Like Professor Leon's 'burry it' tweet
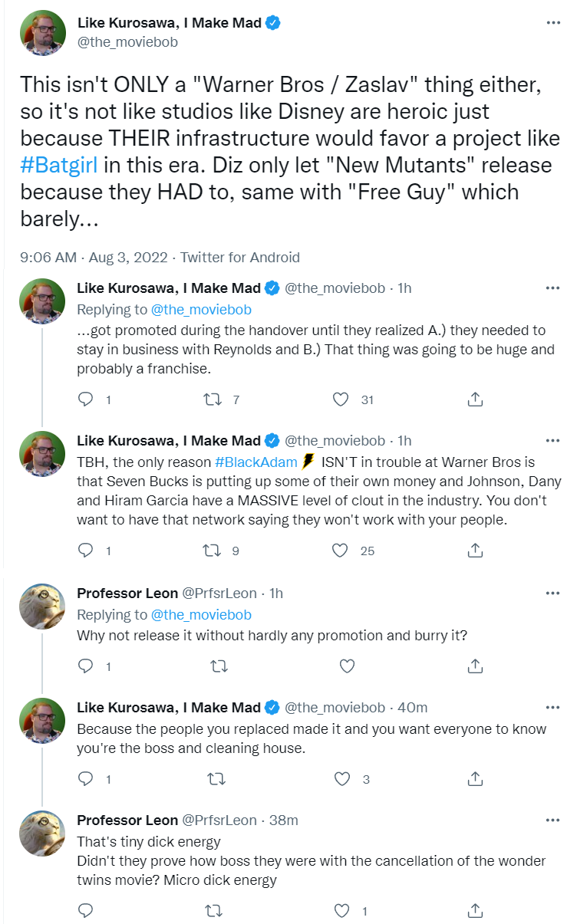577x924 pixels. point(347,666)
